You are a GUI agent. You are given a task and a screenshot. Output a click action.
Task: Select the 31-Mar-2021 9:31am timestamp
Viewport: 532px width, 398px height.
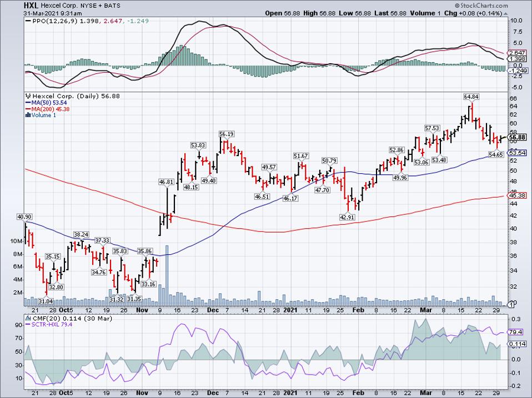pyautogui.click(x=53, y=13)
